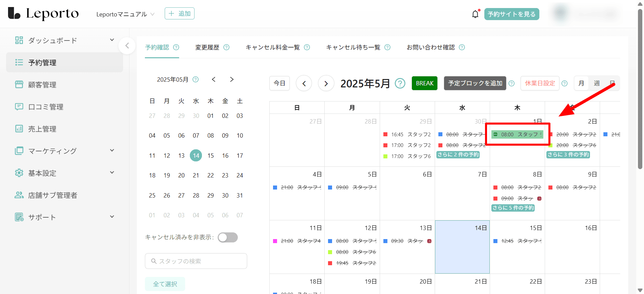Open help icon after 予定ブロックを追加
The width and height of the screenshot is (644, 294).
click(512, 83)
